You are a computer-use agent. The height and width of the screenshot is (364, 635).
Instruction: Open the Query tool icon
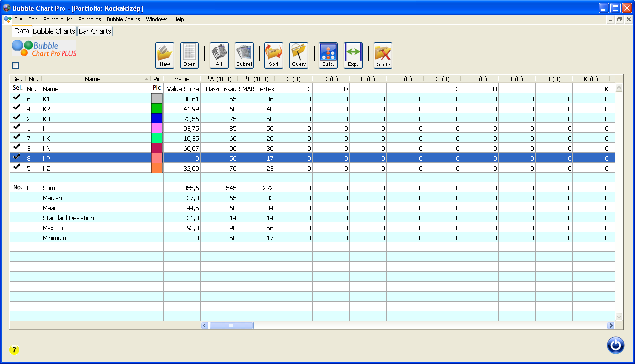[x=299, y=55]
